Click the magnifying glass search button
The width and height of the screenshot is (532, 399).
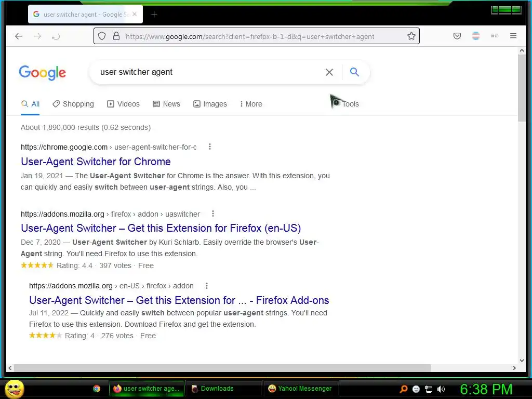[x=354, y=72]
